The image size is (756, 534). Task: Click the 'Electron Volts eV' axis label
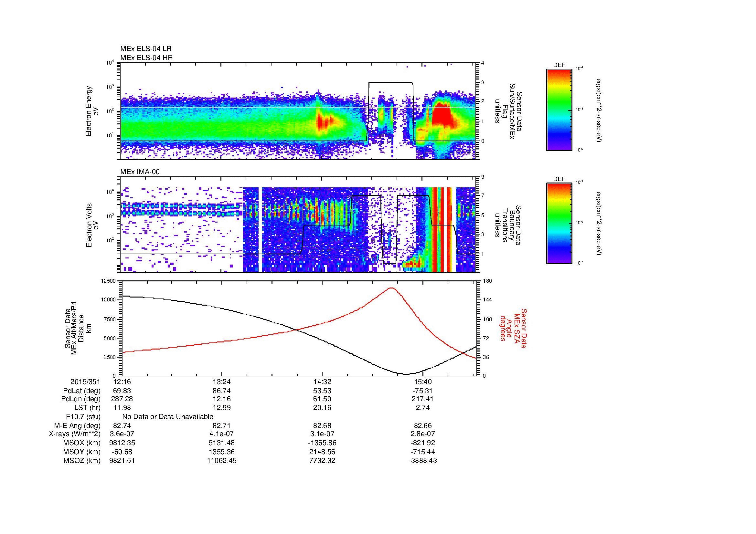[x=92, y=225]
